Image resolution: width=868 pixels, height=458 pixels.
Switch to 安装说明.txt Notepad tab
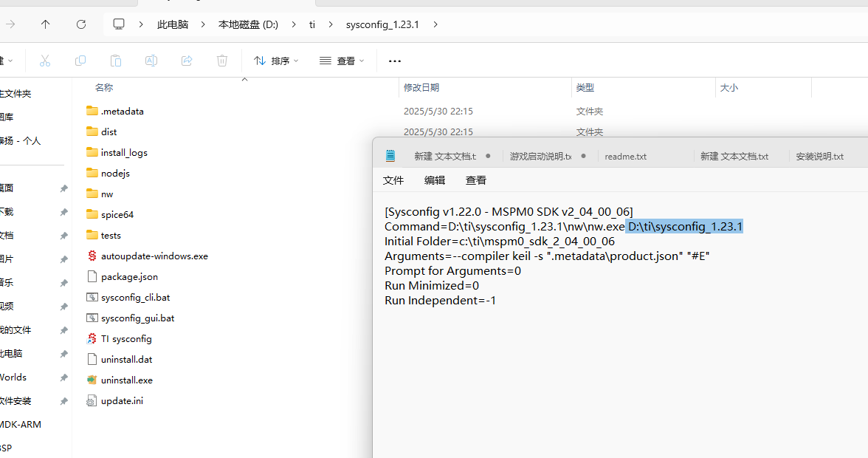point(819,156)
